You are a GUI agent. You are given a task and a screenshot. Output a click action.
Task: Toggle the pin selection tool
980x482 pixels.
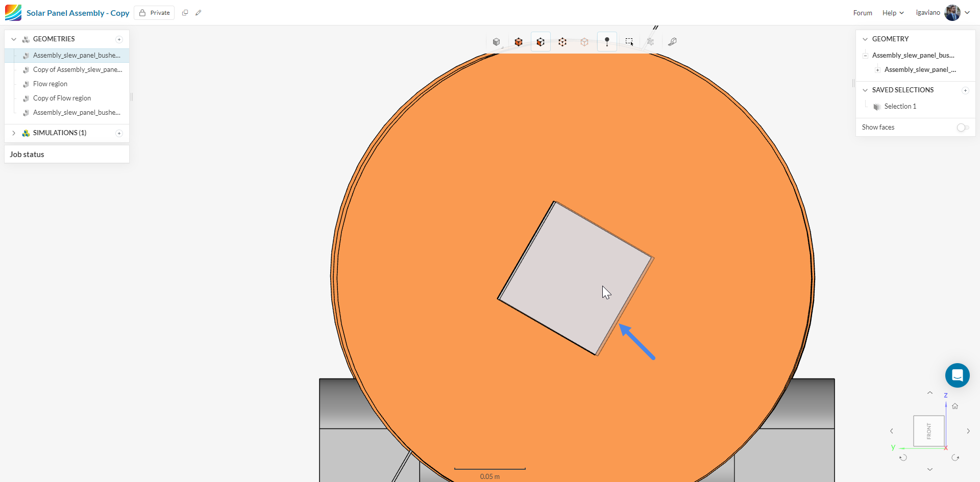pyautogui.click(x=607, y=42)
